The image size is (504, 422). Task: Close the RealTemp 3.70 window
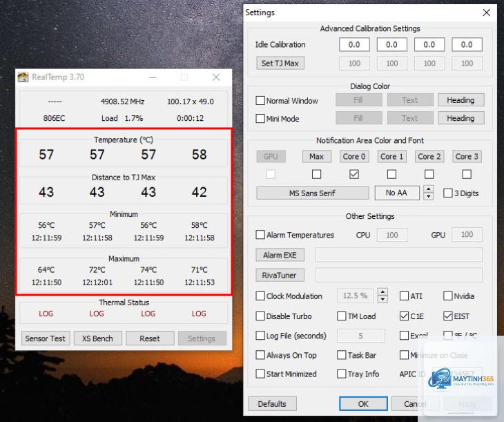click(216, 77)
